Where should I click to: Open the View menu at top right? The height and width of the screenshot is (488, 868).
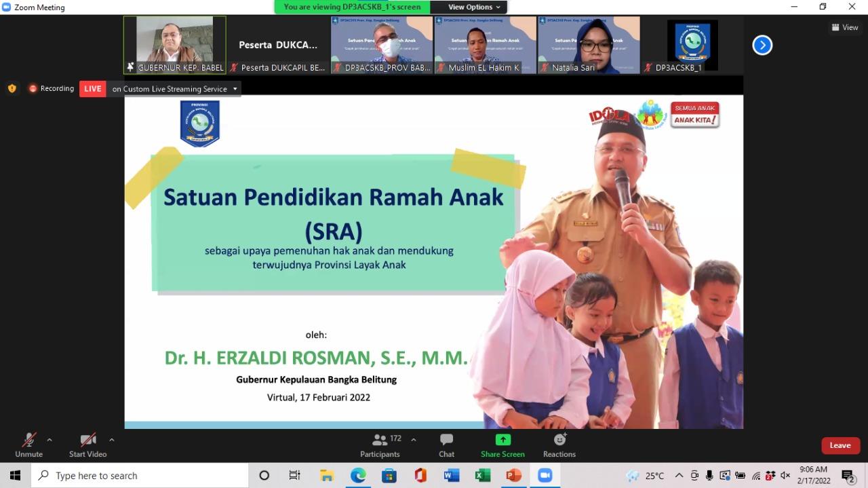coord(844,27)
